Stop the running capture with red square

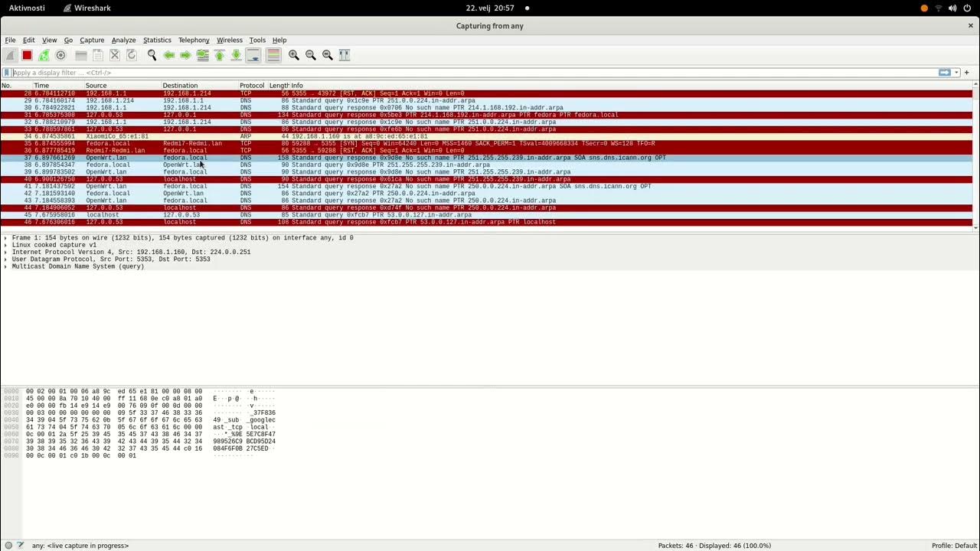click(27, 55)
